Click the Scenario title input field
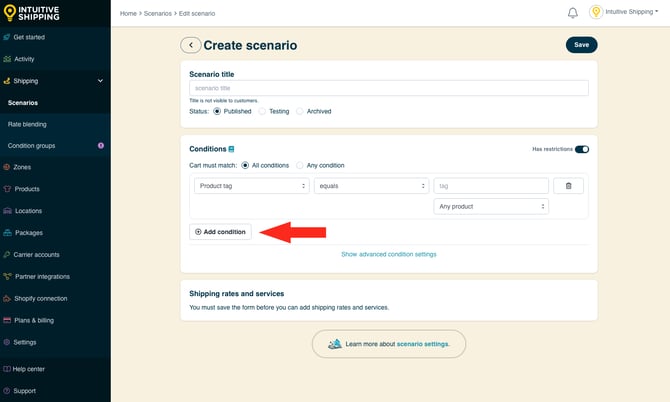The image size is (670, 402). [x=389, y=88]
